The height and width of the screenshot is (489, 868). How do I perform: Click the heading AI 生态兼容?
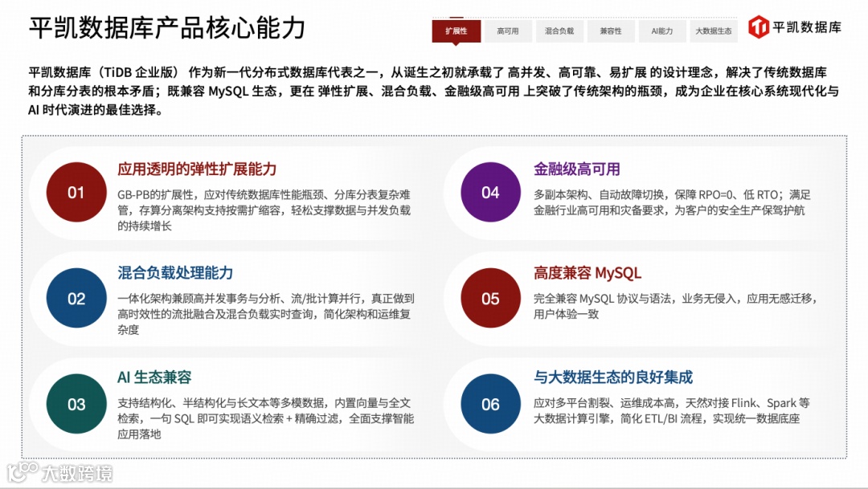(x=154, y=377)
